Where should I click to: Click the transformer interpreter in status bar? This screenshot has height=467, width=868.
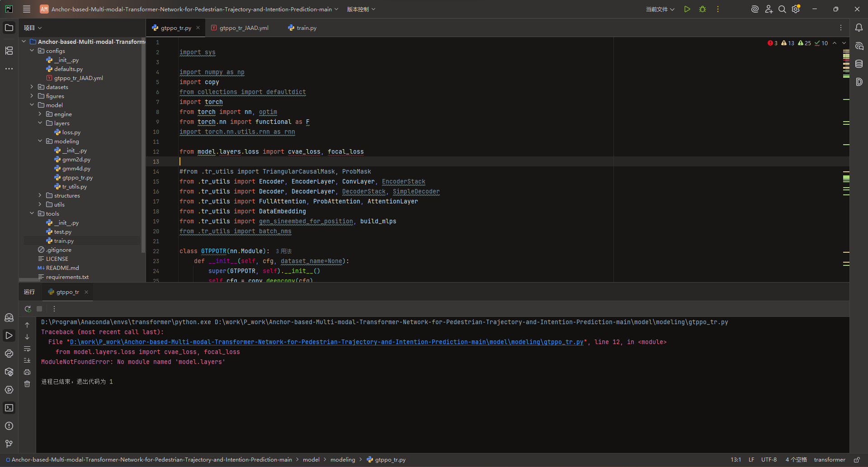pos(830,460)
